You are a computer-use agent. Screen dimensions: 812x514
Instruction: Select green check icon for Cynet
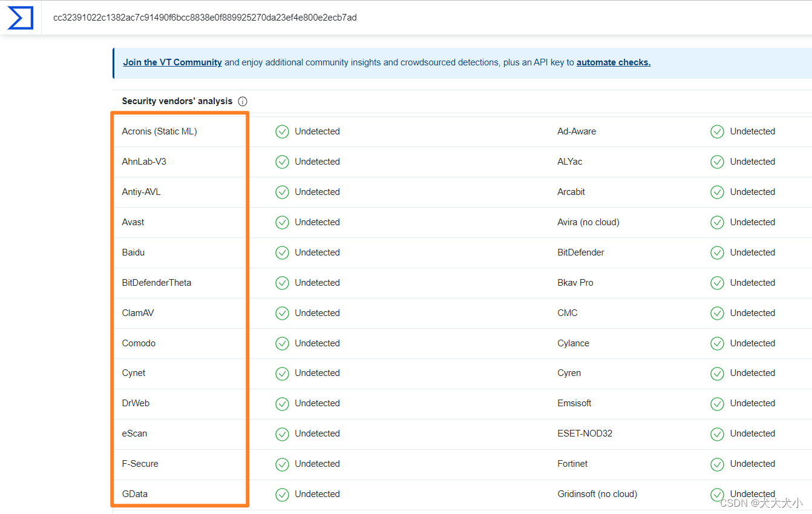pos(282,373)
